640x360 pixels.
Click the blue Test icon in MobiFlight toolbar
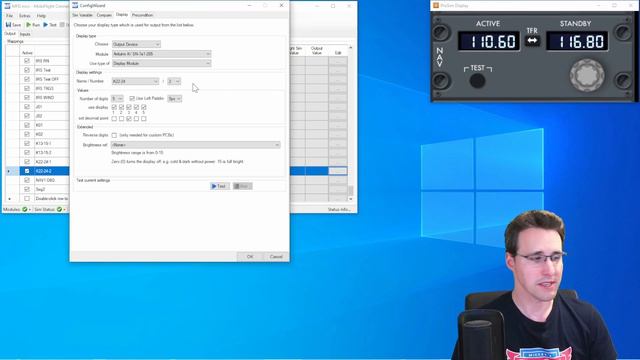[x=46, y=25]
